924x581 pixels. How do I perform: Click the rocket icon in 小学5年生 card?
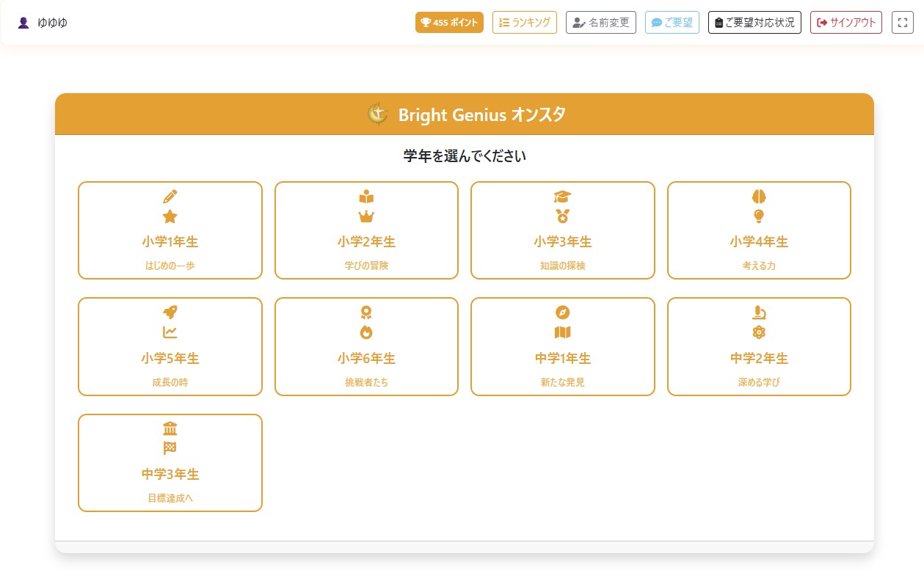pyautogui.click(x=170, y=313)
